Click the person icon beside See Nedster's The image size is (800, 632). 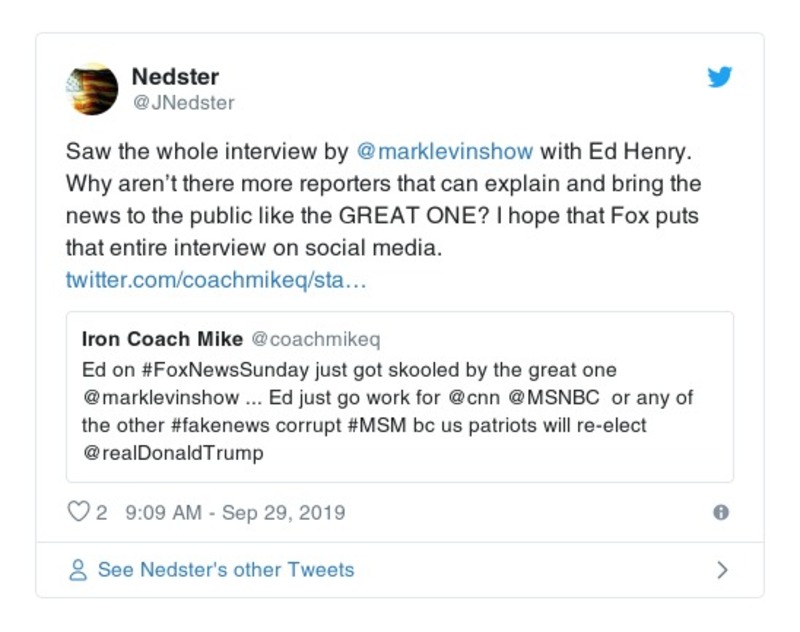(x=77, y=570)
